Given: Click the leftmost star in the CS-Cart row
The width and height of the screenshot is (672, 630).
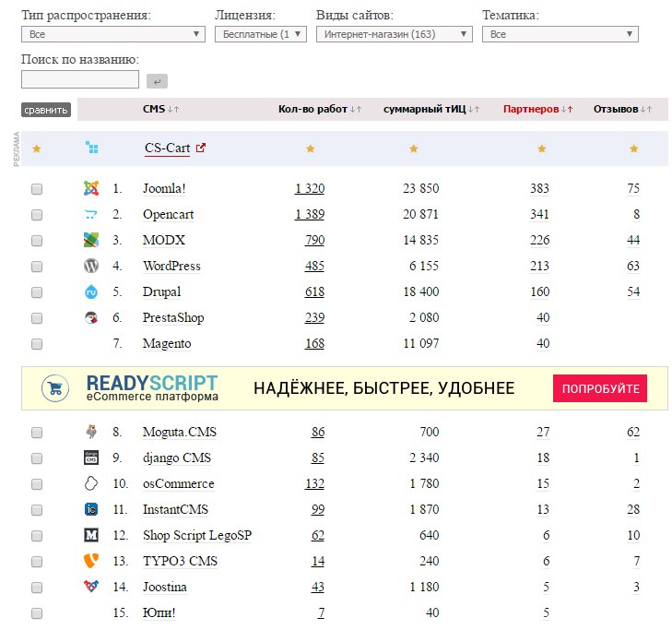Looking at the screenshot, I should click(37, 149).
